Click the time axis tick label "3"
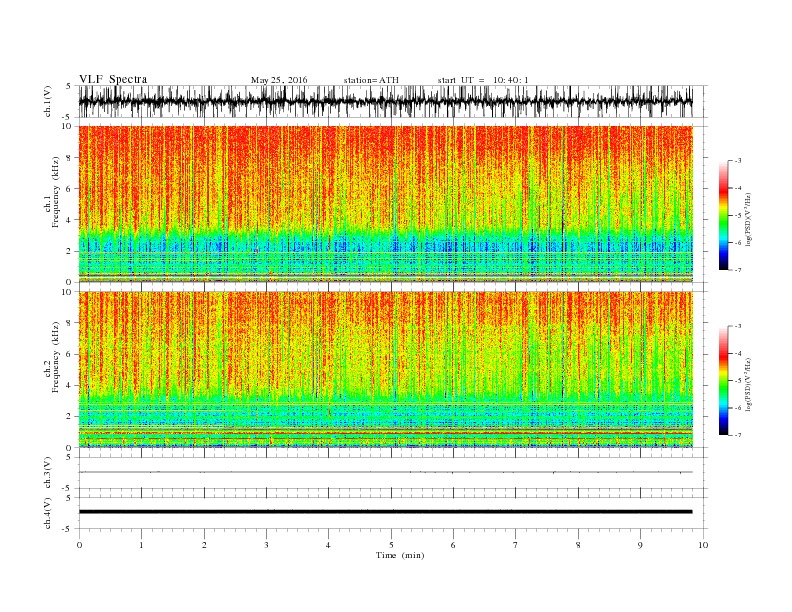 266,545
